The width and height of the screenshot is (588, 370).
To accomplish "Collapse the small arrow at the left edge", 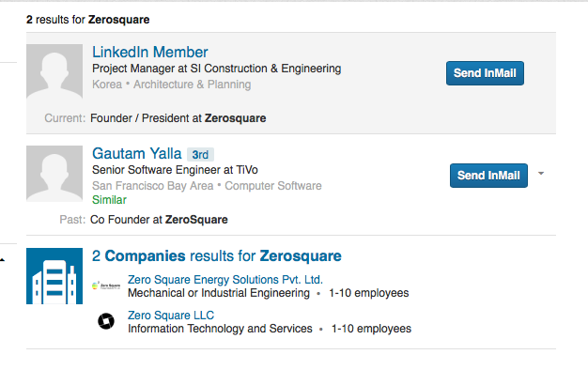I will point(2,259).
